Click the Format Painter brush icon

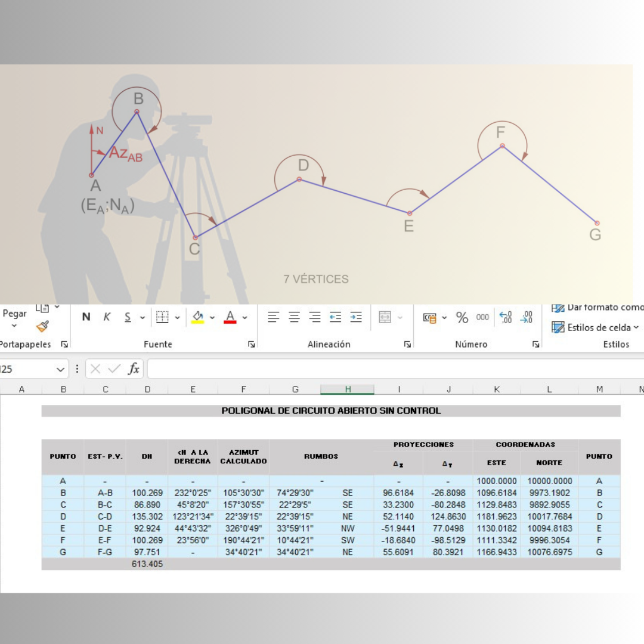[x=42, y=326]
